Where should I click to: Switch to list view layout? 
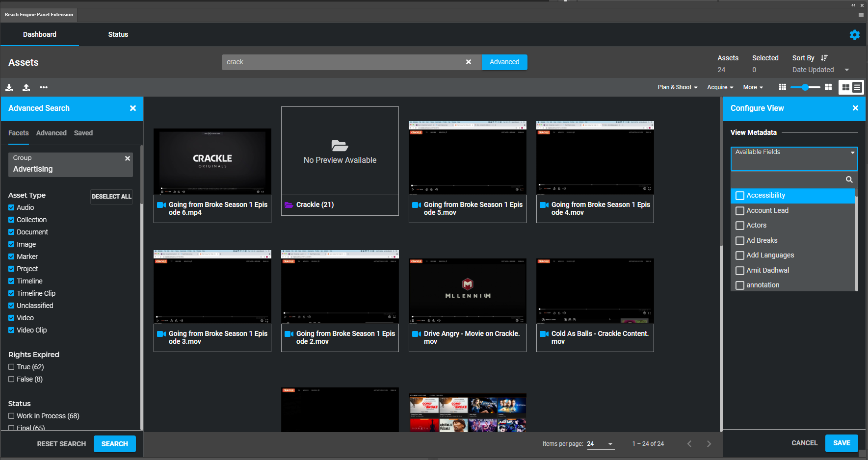857,87
